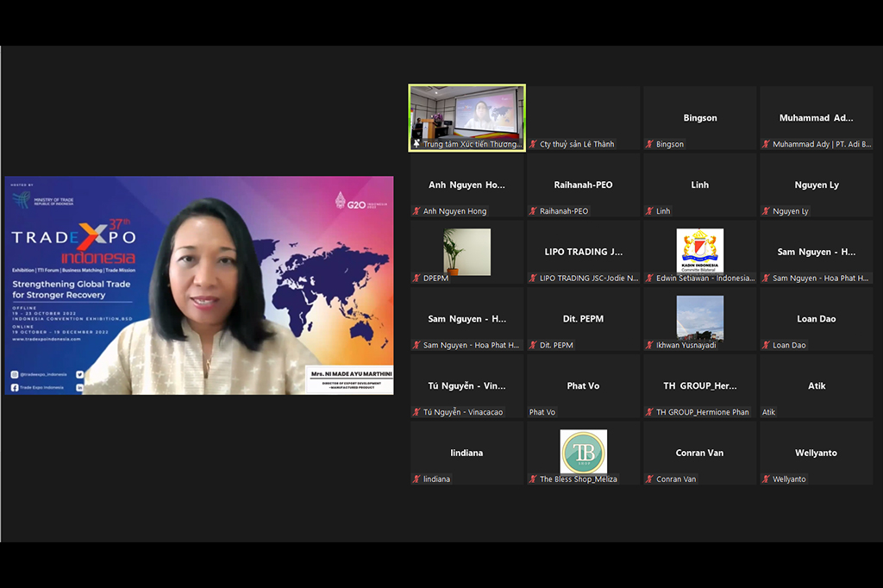This screenshot has height=588, width=883.
Task: Click the Ministry of Trade logo on slide
Action: (x=43, y=200)
